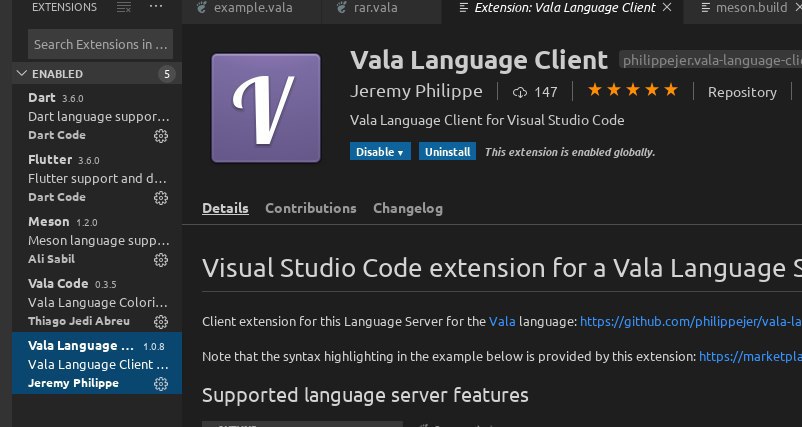
Task: Clear extensions search results icon
Action: 124,7
